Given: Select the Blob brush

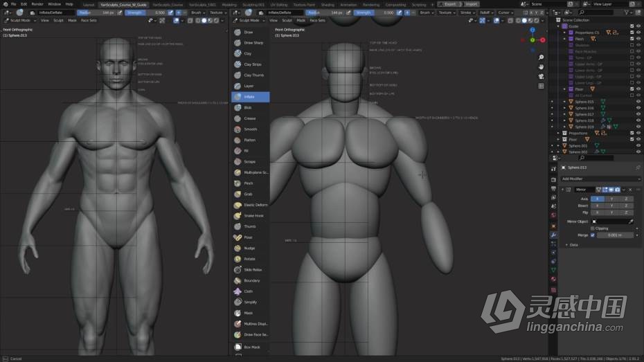Looking at the screenshot, I should pos(250,107).
